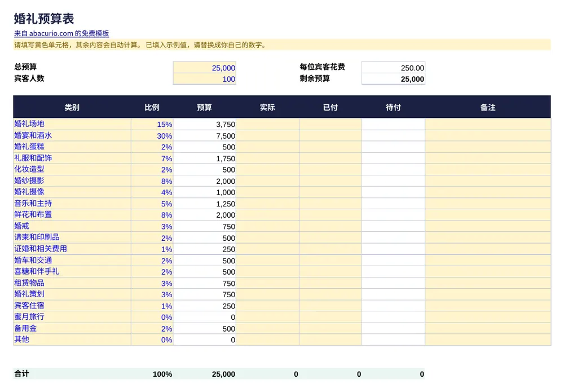Select the 婚纱摄影 category cell

[x=72, y=181]
